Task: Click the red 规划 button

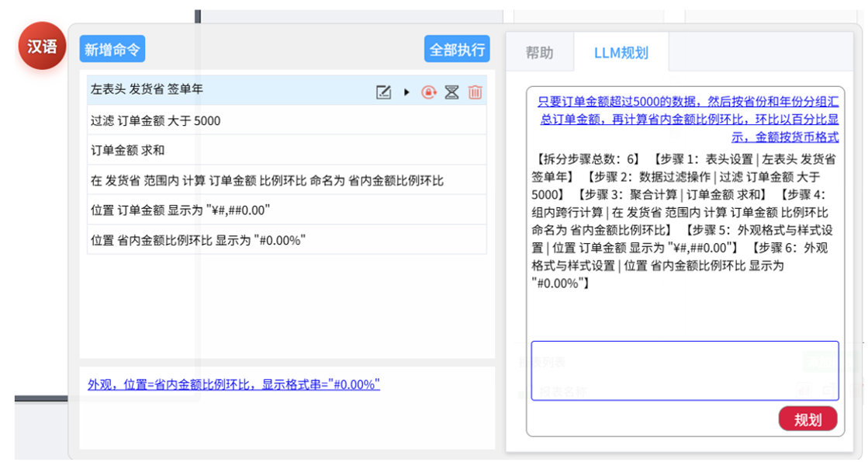Action: 807,419
